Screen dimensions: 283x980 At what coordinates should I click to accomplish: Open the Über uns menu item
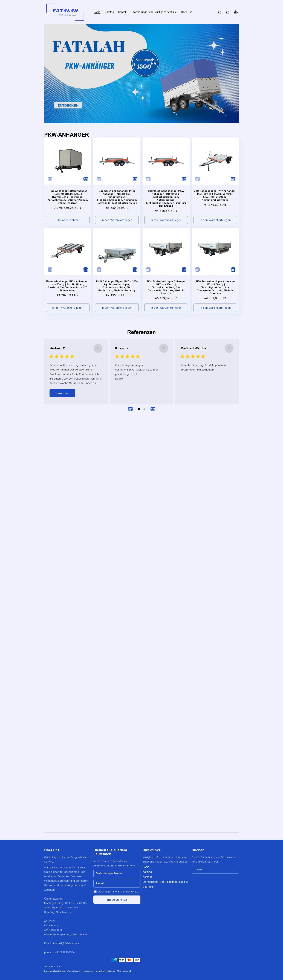coord(186,12)
